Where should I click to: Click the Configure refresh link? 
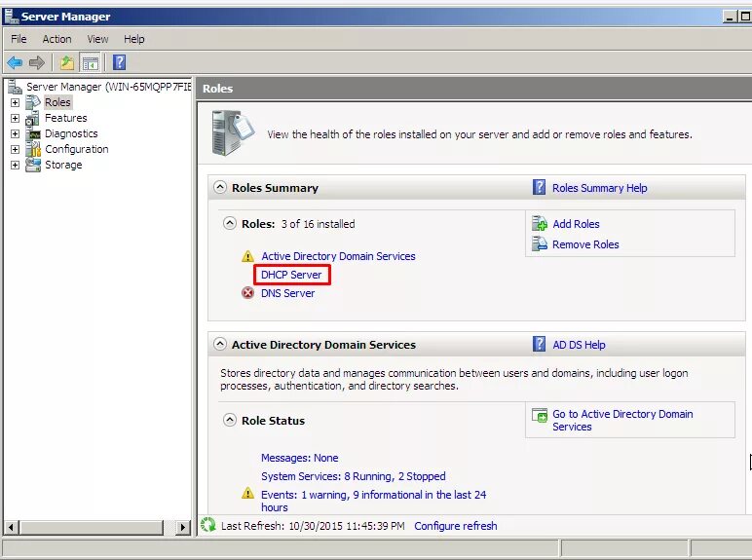[456, 526]
